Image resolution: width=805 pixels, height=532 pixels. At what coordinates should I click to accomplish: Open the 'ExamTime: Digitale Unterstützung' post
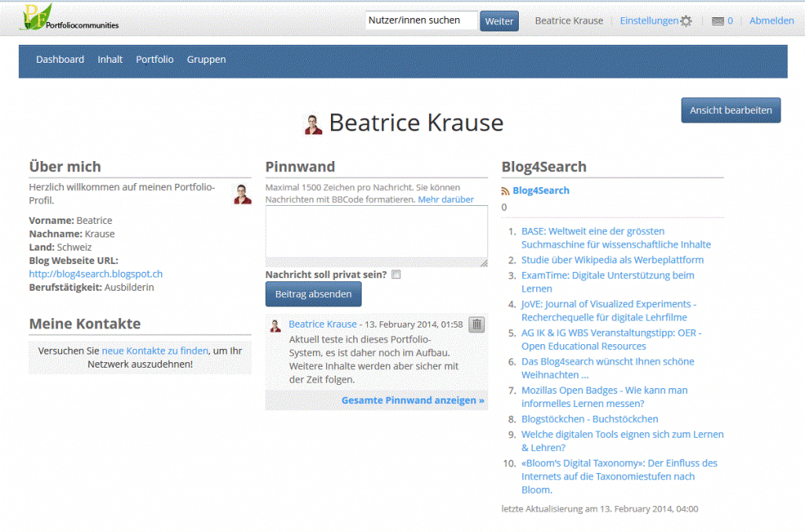(608, 282)
